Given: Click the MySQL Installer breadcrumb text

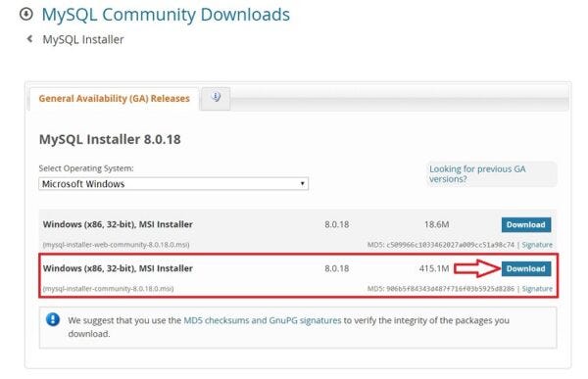Looking at the screenshot, I should (83, 39).
